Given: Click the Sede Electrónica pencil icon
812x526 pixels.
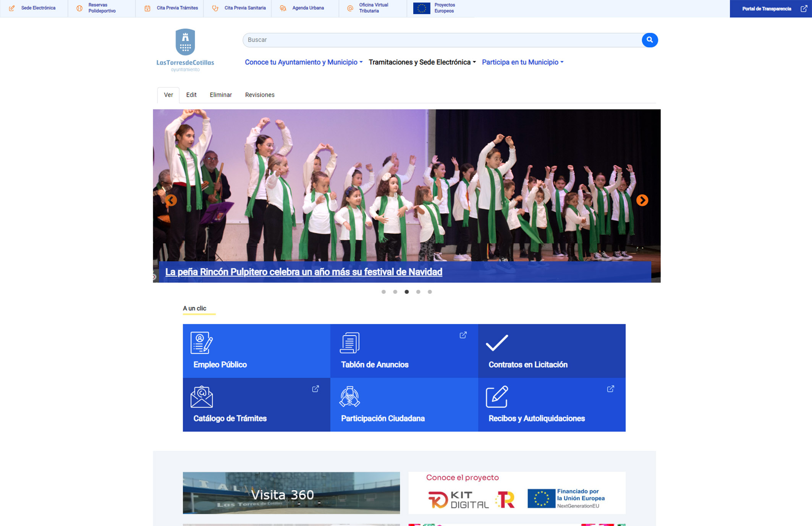Looking at the screenshot, I should pos(12,8).
